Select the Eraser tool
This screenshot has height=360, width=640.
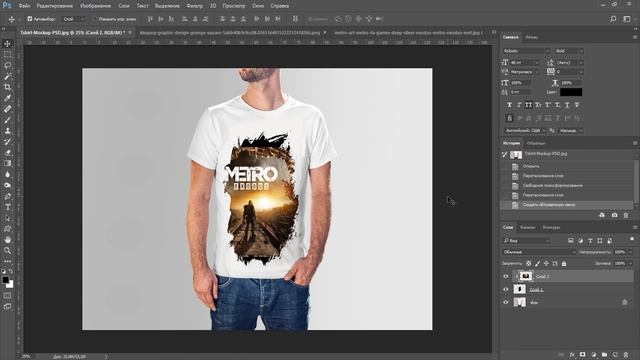coord(7,153)
